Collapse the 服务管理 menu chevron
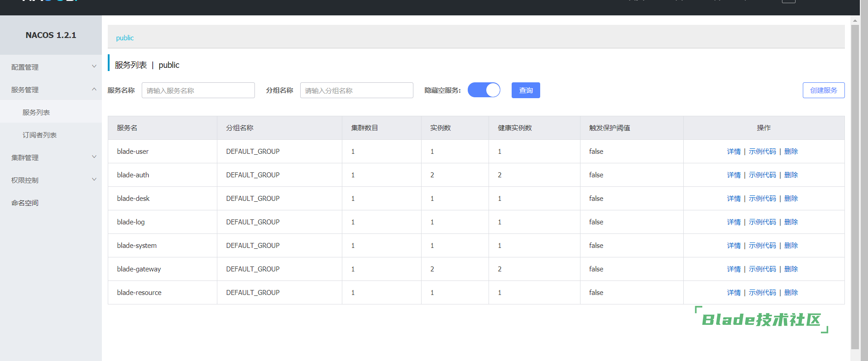This screenshot has height=361, width=868. tap(94, 89)
